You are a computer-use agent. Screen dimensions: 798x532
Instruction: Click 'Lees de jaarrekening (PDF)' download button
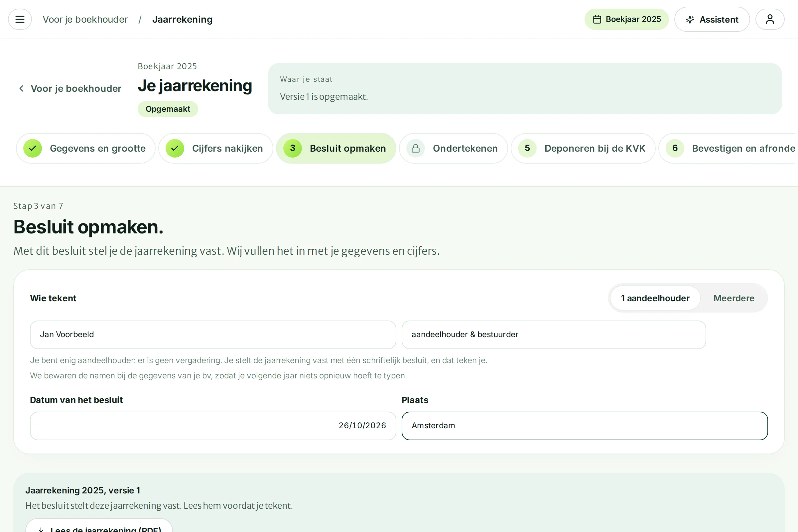point(99,525)
